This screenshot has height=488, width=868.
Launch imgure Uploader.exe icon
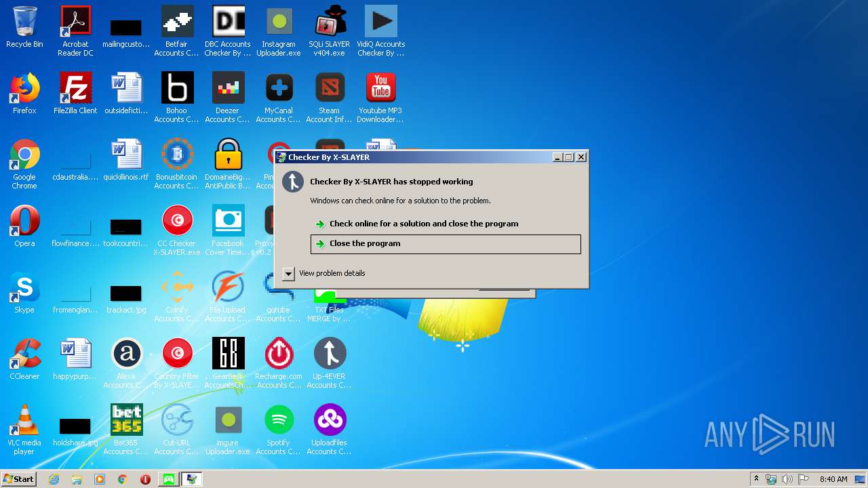228,430
